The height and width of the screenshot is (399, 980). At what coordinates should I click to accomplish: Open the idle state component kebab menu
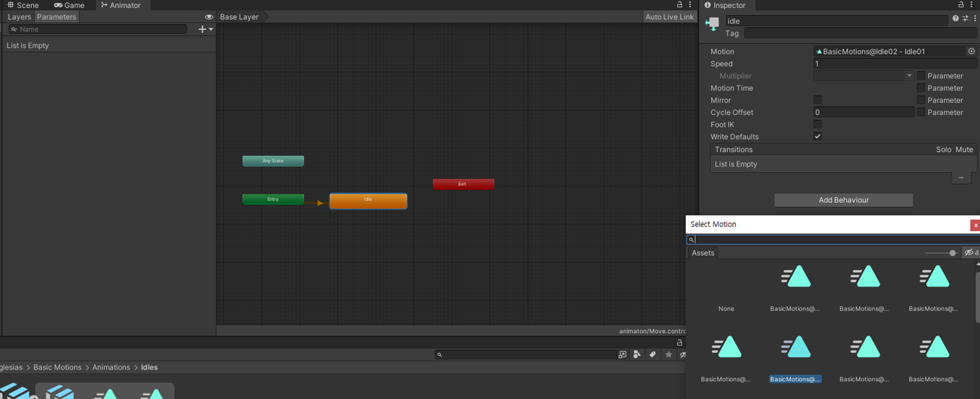click(975, 18)
